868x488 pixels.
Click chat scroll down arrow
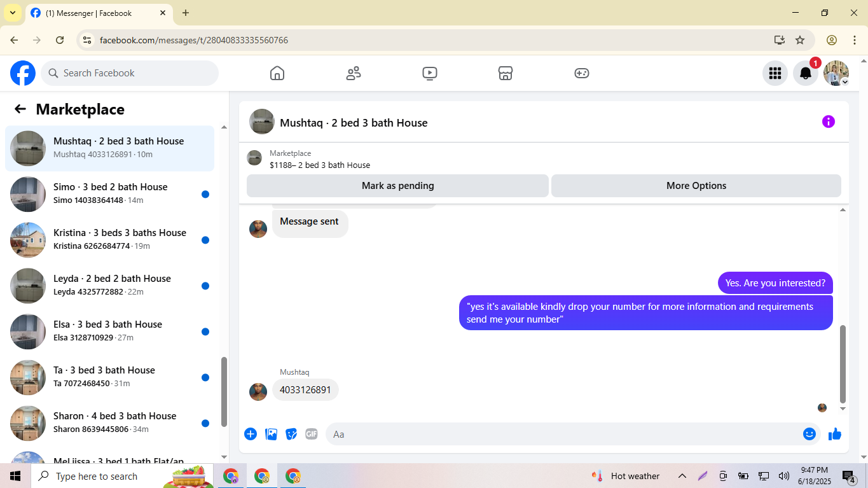[843, 408]
